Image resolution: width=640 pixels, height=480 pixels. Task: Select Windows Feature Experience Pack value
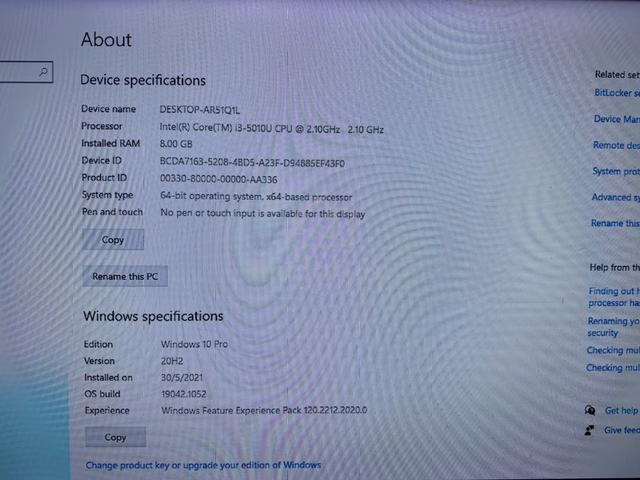coord(264,410)
